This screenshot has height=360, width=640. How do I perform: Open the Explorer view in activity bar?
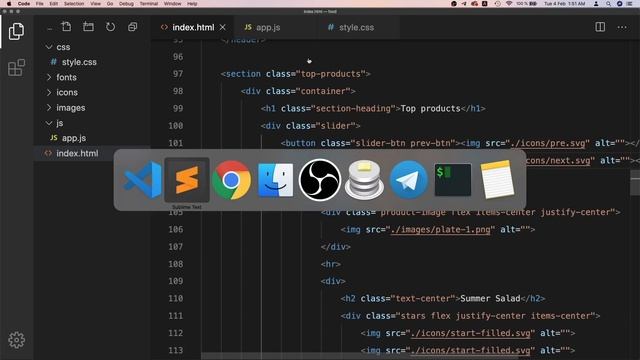coord(16,31)
